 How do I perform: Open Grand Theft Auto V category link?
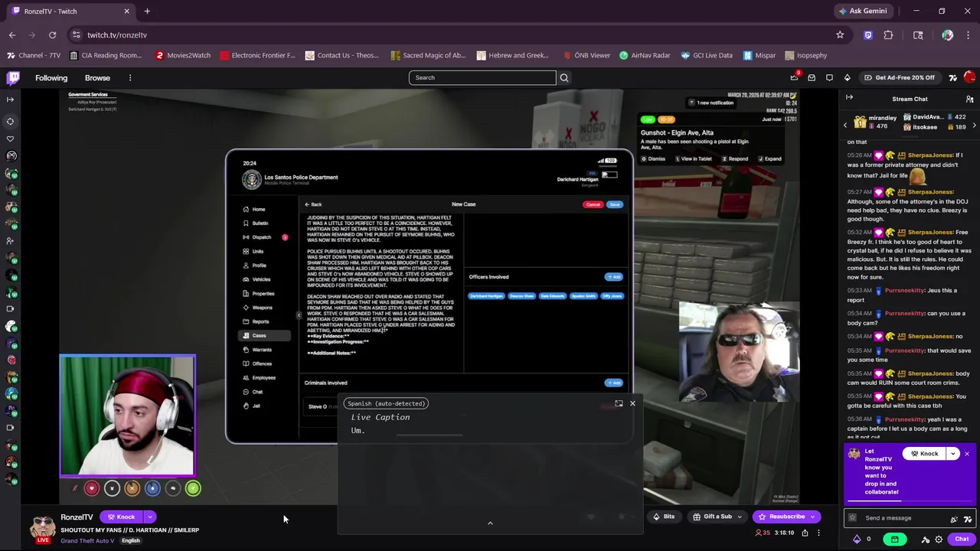click(x=87, y=540)
